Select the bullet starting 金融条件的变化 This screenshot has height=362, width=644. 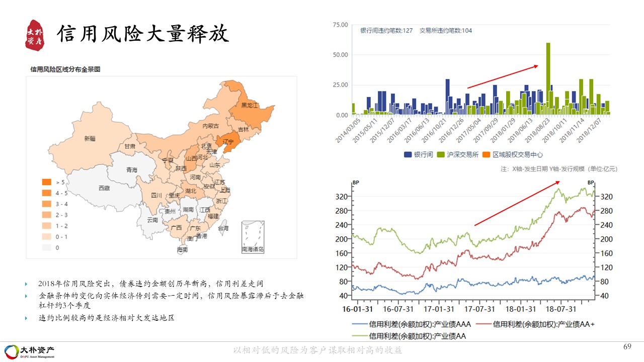(x=171, y=301)
